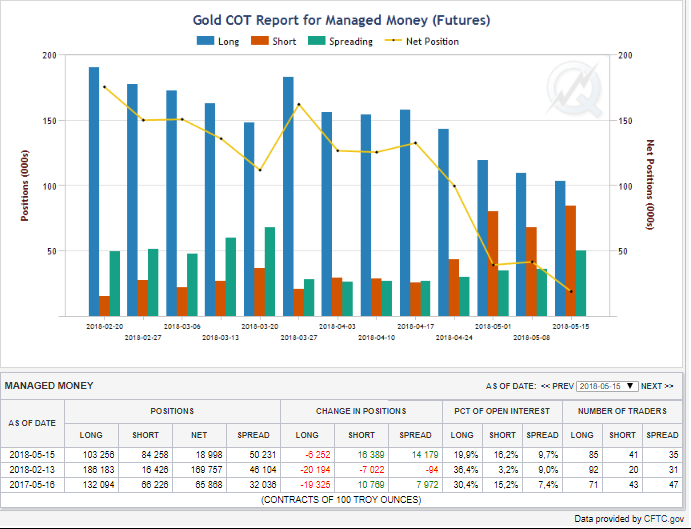Click the spread change value 14 179
Screen dimensions: 691x529
click(425, 454)
